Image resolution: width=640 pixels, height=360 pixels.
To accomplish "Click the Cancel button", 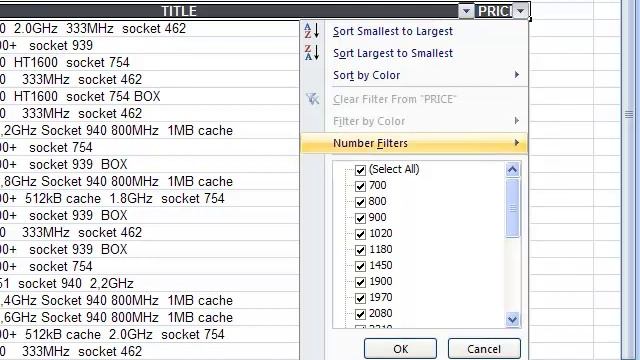I will (484, 349).
